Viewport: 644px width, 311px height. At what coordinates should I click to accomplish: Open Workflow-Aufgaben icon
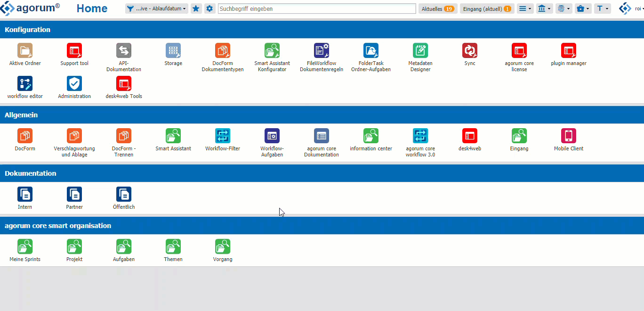pyautogui.click(x=272, y=136)
